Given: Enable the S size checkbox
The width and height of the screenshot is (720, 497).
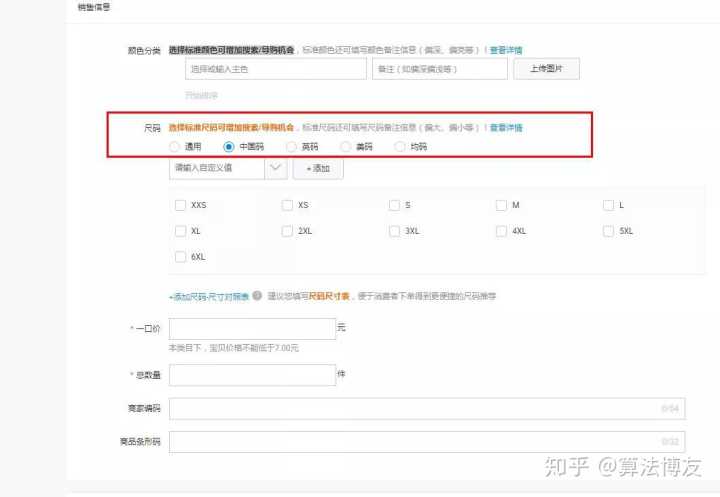Looking at the screenshot, I should pos(394,205).
